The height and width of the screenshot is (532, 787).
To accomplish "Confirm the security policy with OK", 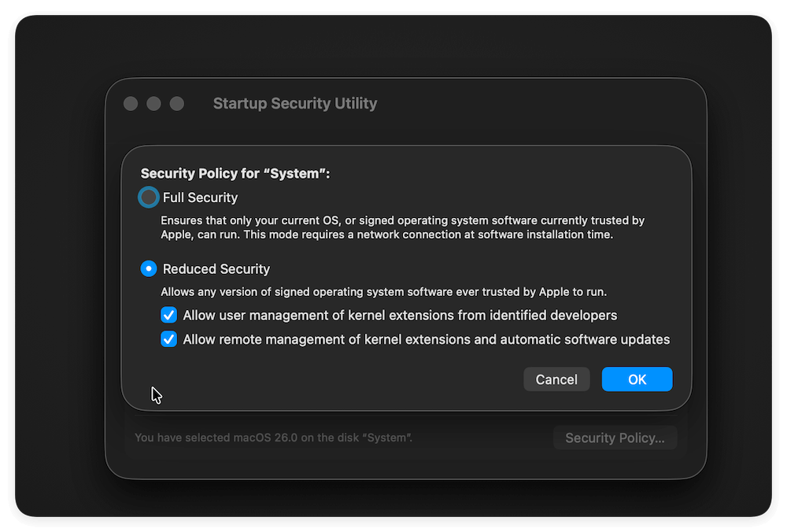I will (x=637, y=379).
